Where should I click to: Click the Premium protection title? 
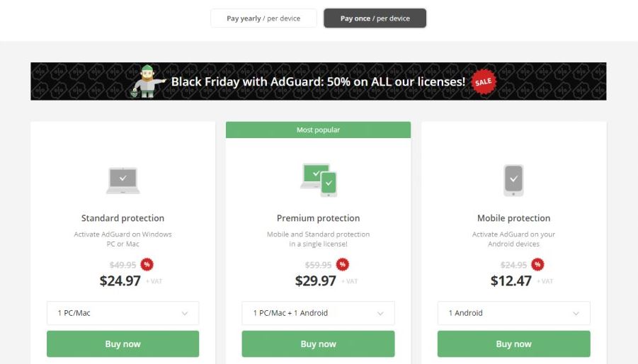[318, 218]
